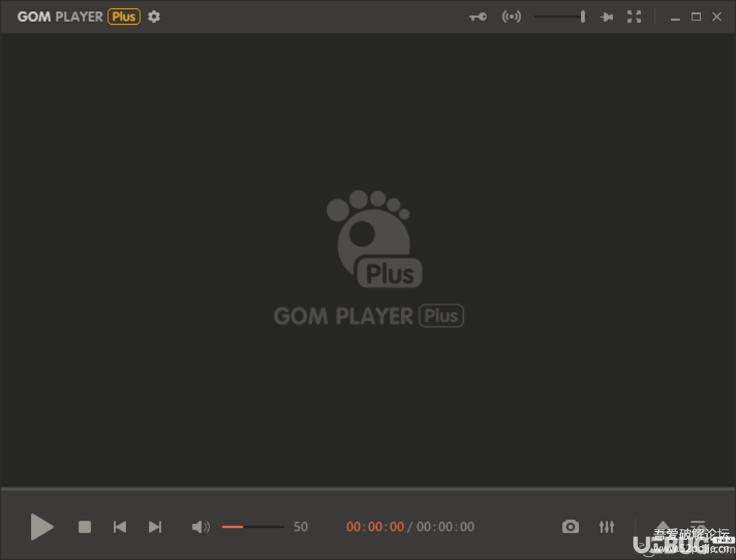The image size is (736, 560).
Task: Open the equalizer control panel
Action: click(x=606, y=527)
